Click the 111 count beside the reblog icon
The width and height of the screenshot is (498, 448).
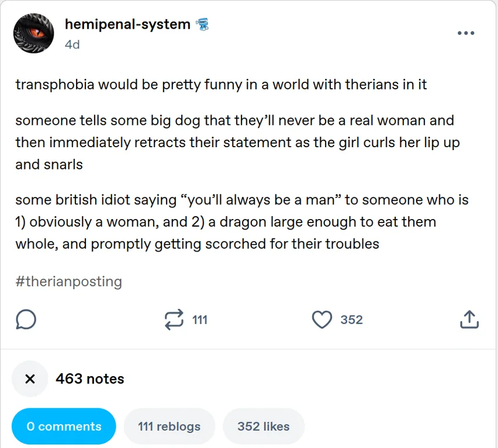(x=200, y=319)
